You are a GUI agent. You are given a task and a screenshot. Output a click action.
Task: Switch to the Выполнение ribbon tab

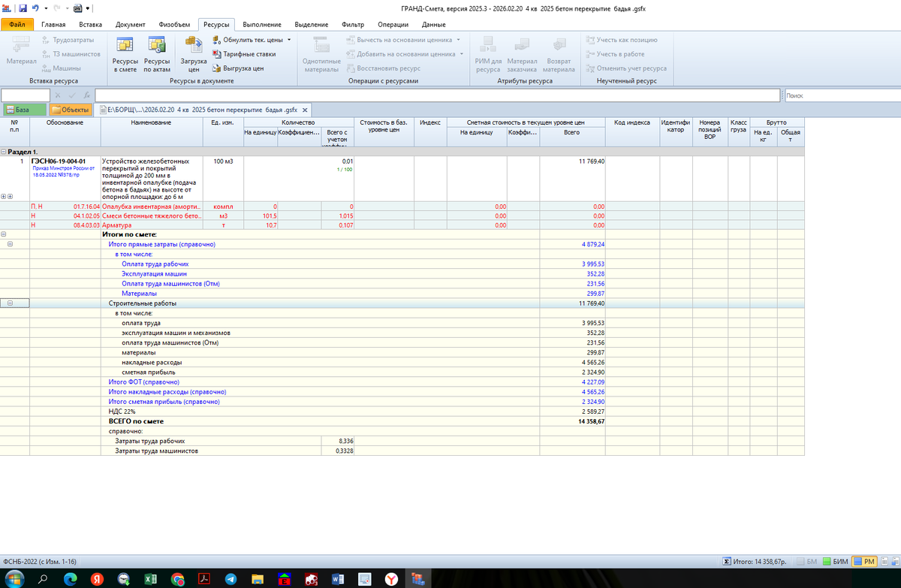tap(262, 25)
